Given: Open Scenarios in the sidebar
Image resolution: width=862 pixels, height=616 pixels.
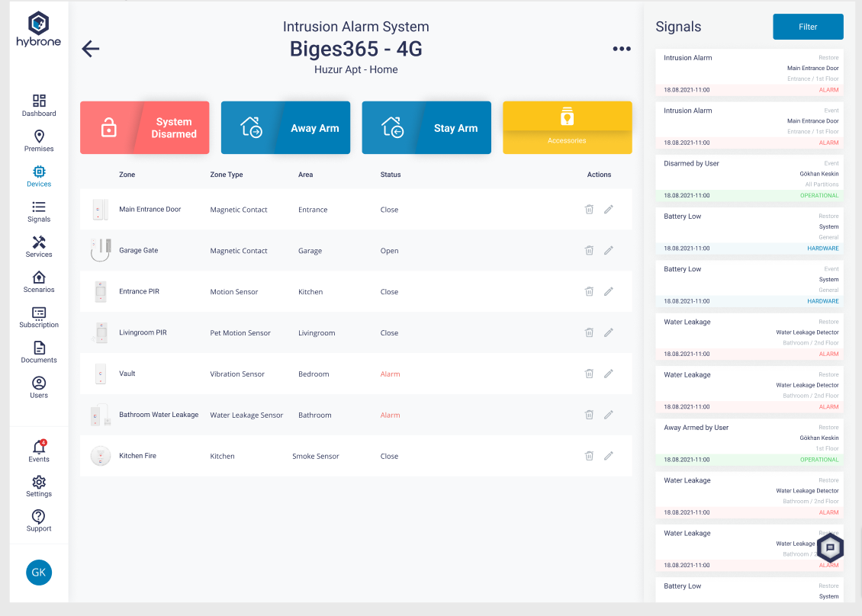Looking at the screenshot, I should coord(39,282).
